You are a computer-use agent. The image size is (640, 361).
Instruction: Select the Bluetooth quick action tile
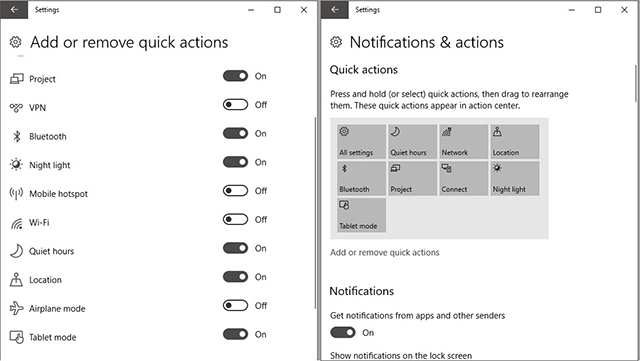click(x=361, y=178)
